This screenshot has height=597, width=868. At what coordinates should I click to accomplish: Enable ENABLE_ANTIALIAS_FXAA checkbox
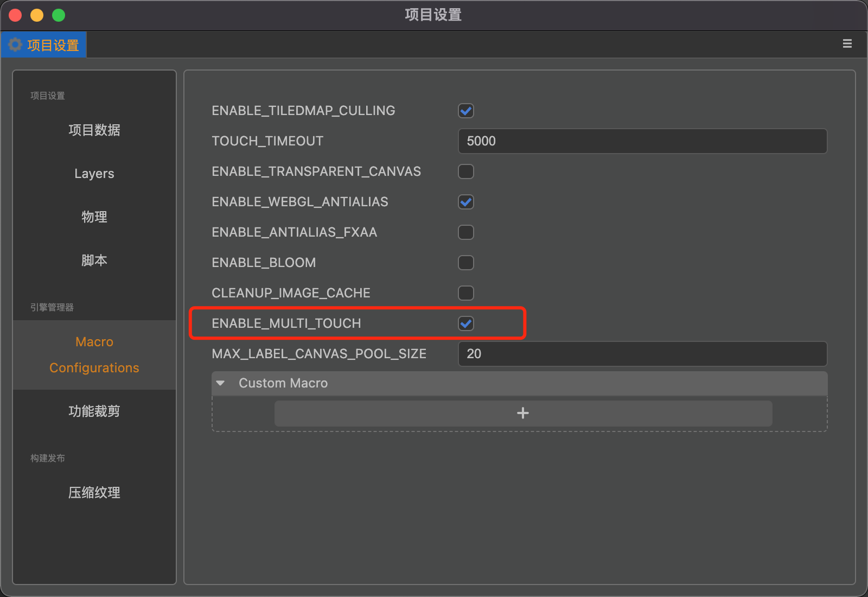click(466, 232)
